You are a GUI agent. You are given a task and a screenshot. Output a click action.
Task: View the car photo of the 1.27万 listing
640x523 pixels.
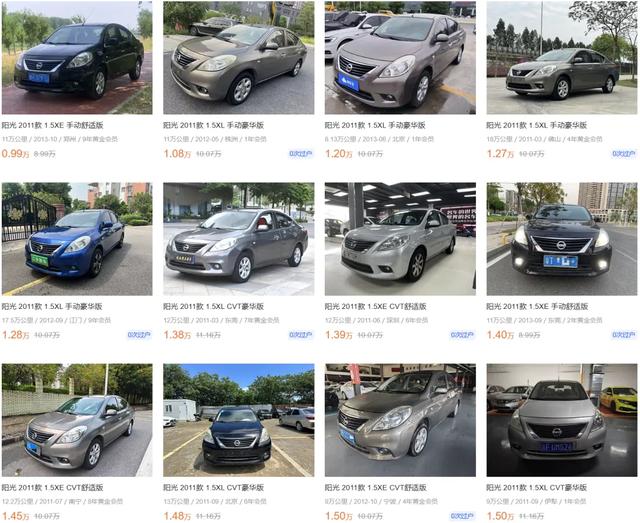[x=562, y=58]
